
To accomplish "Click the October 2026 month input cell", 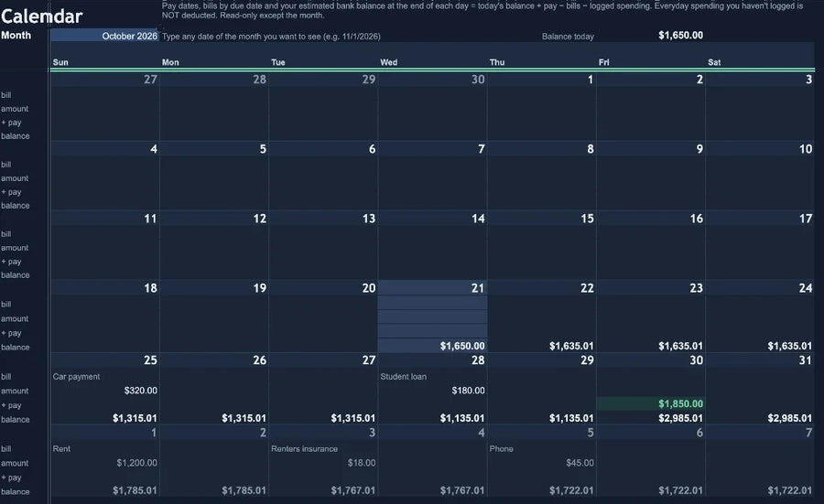I will (104, 36).
